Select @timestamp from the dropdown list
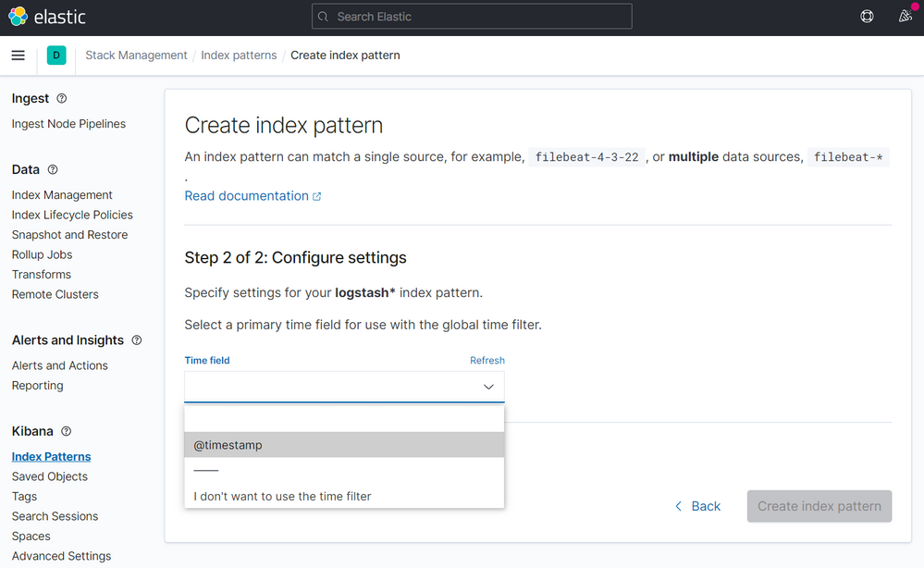The width and height of the screenshot is (924, 568). pyautogui.click(x=344, y=445)
